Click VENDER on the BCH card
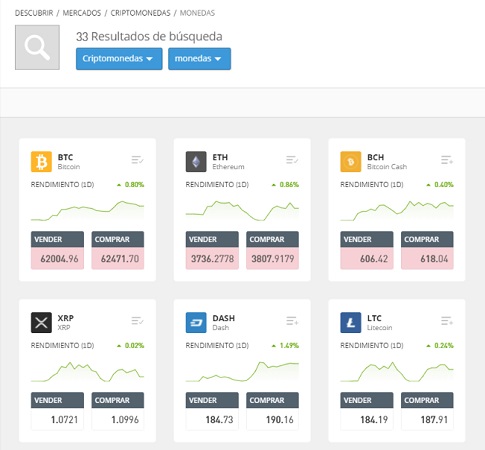Viewport: 485px width, 450px height. tap(367, 239)
